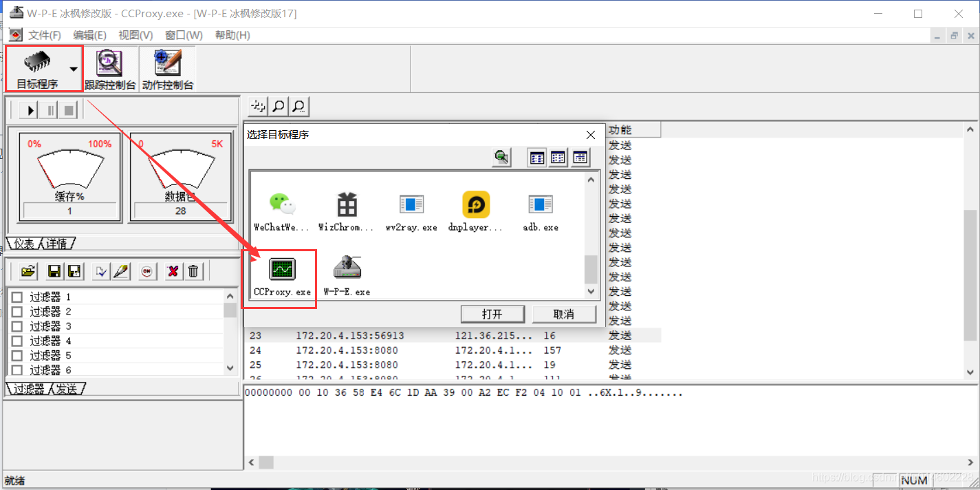Viewport: 980px width, 490px height.
Task: Select packet row 23 source 172.20.4.153:56913
Action: click(350, 335)
